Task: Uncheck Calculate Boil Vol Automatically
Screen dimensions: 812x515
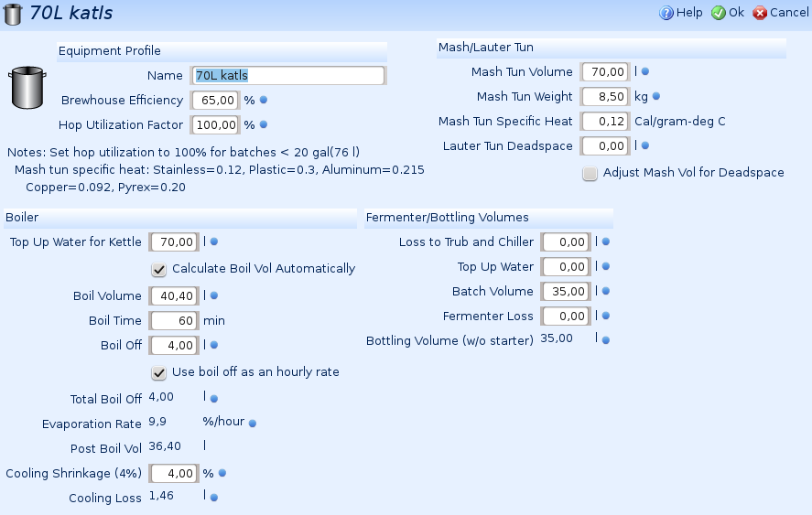Action: click(159, 269)
